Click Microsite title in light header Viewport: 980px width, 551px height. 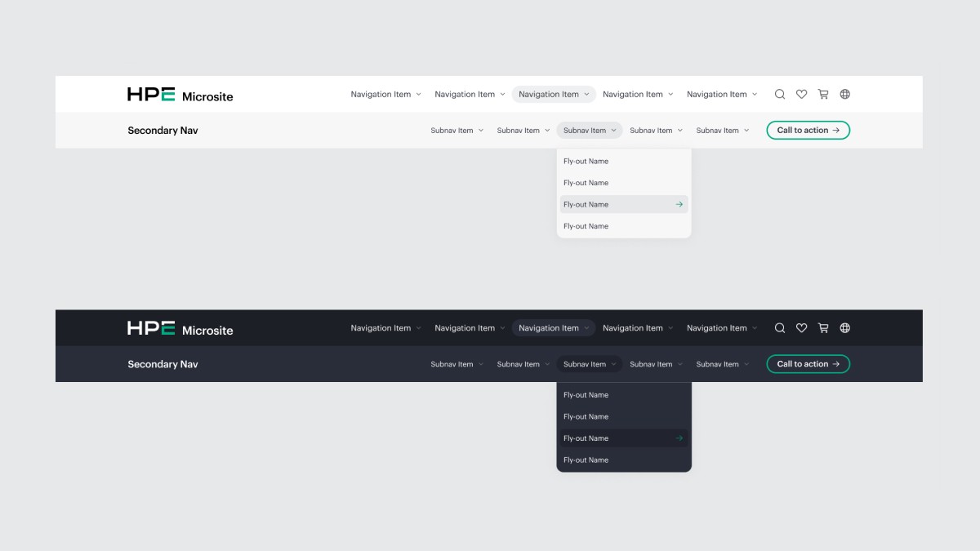point(207,96)
